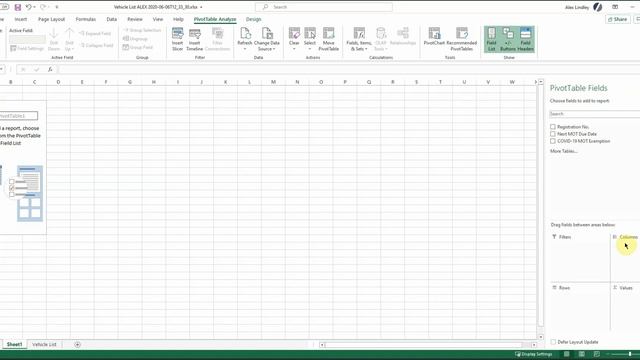The image size is (640, 360).
Task: Open Display Settings in status bar
Action: coord(533,354)
